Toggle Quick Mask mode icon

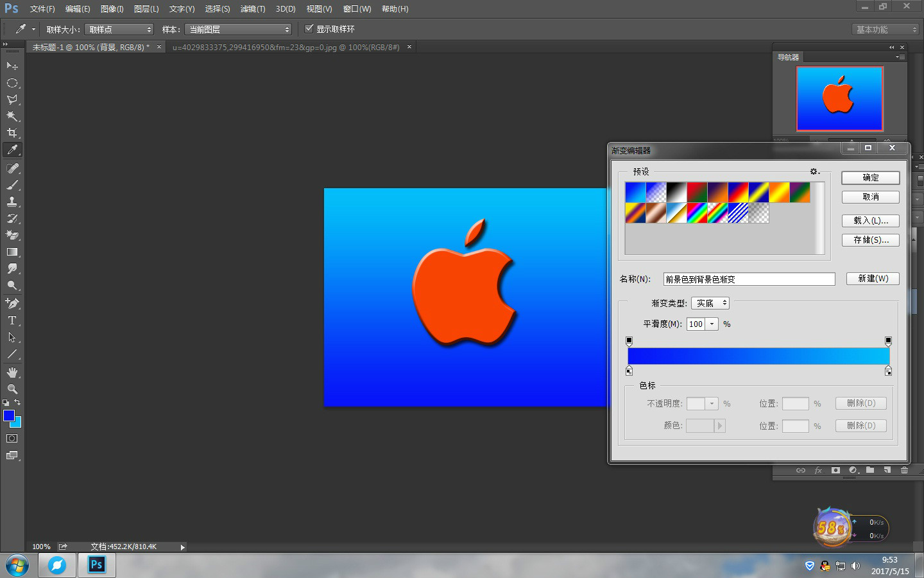(12, 439)
